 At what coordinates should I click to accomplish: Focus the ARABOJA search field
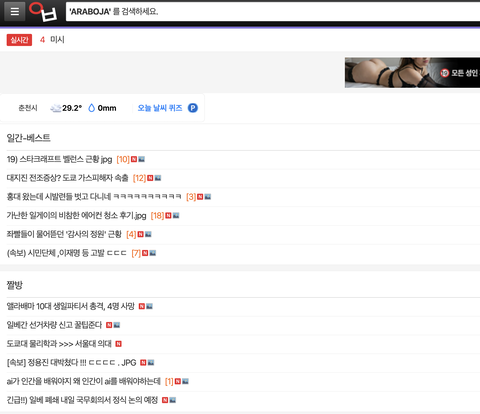[x=273, y=12]
